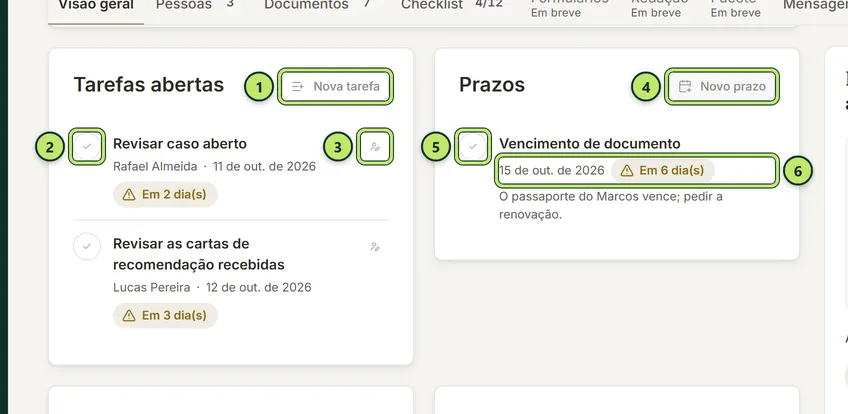Screen dimensions: 848x414
Task: Click the Em 3 dia(s) warning badge
Action: (165, 316)
